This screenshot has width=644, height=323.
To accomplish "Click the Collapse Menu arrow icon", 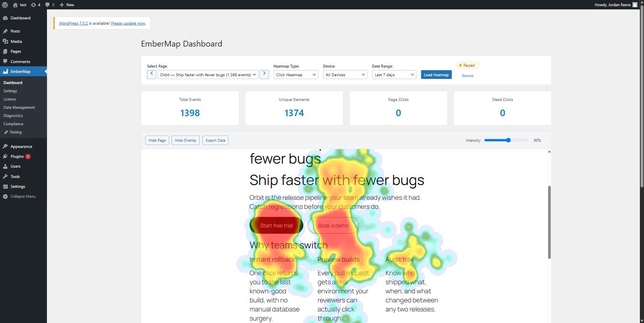I will (5, 197).
